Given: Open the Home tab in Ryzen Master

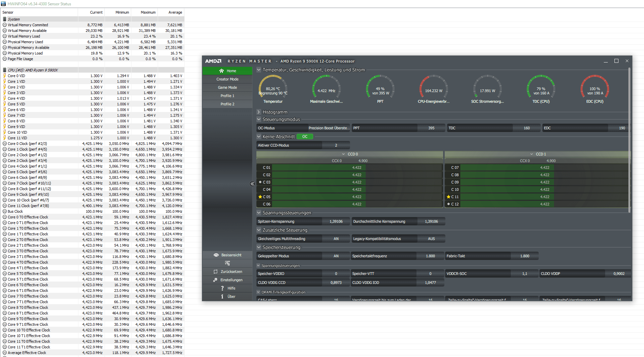Looking at the screenshot, I should click(x=227, y=71).
